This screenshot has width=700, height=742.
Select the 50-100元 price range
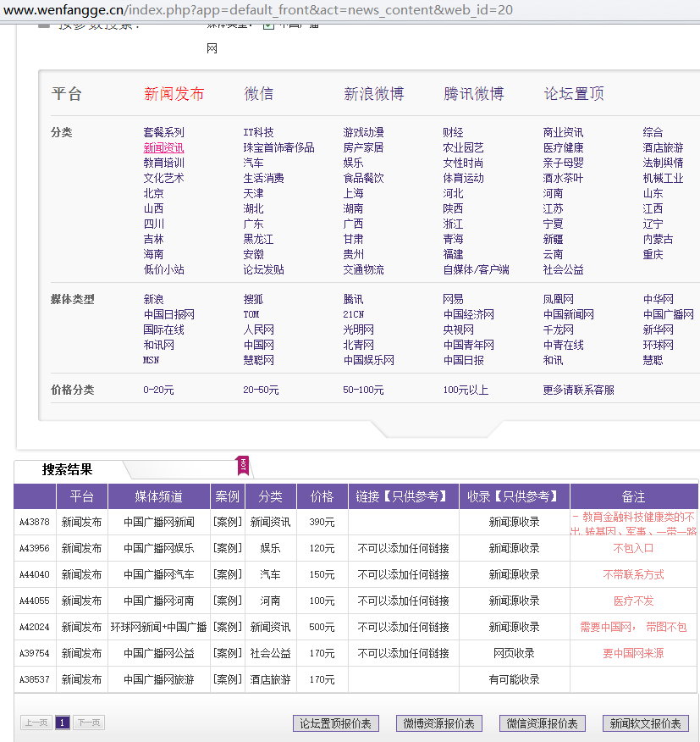[363, 390]
